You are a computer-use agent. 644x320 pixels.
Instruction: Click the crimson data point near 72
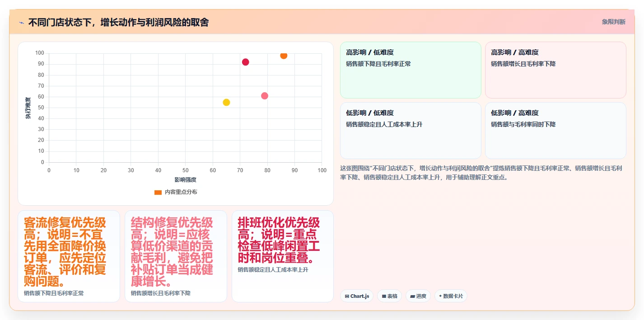(x=245, y=62)
